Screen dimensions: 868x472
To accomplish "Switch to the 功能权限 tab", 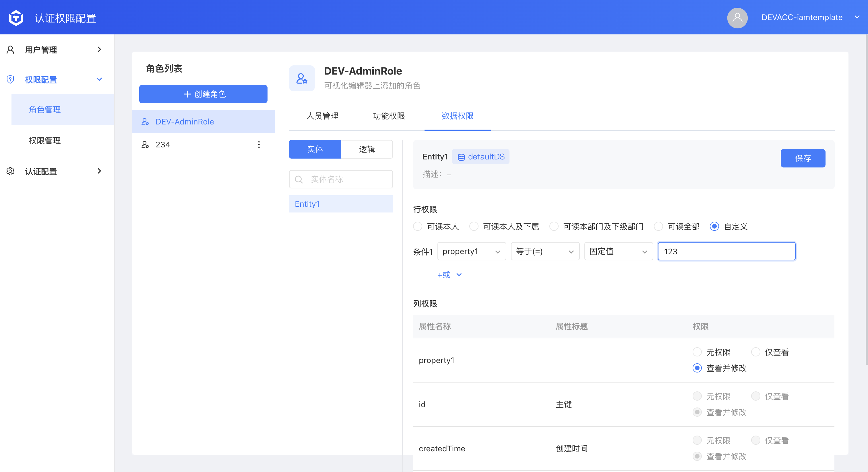I will click(x=389, y=116).
